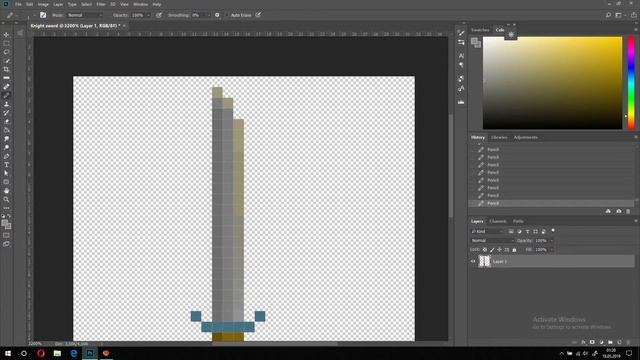Select the Move tool
Viewport: 640px width, 360px height.
6,35
